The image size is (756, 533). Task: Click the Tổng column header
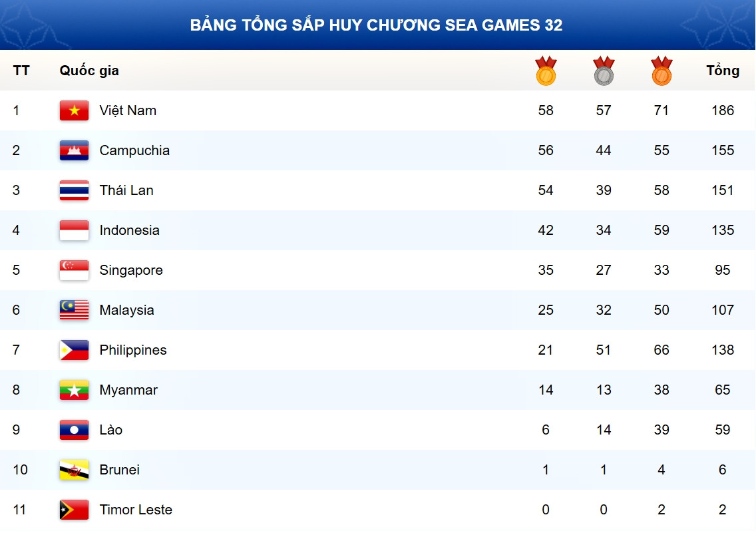pos(723,71)
